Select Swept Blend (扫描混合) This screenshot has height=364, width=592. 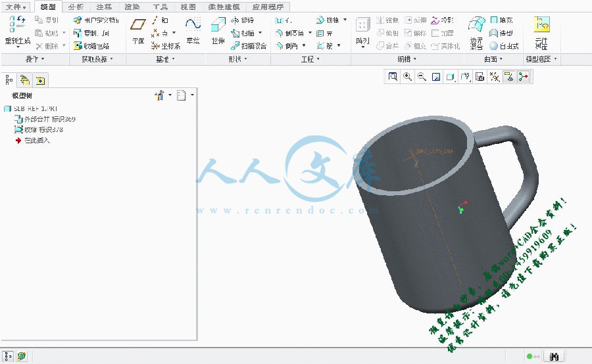pyautogui.click(x=249, y=46)
